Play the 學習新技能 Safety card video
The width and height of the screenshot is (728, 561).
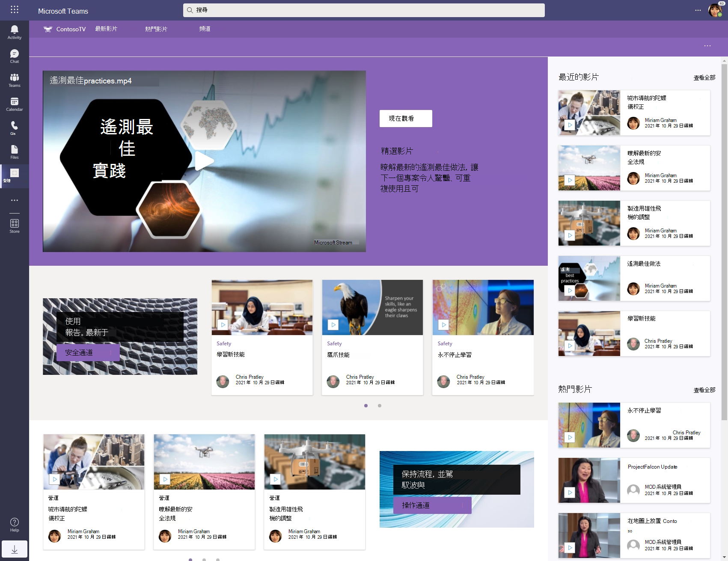tap(223, 325)
